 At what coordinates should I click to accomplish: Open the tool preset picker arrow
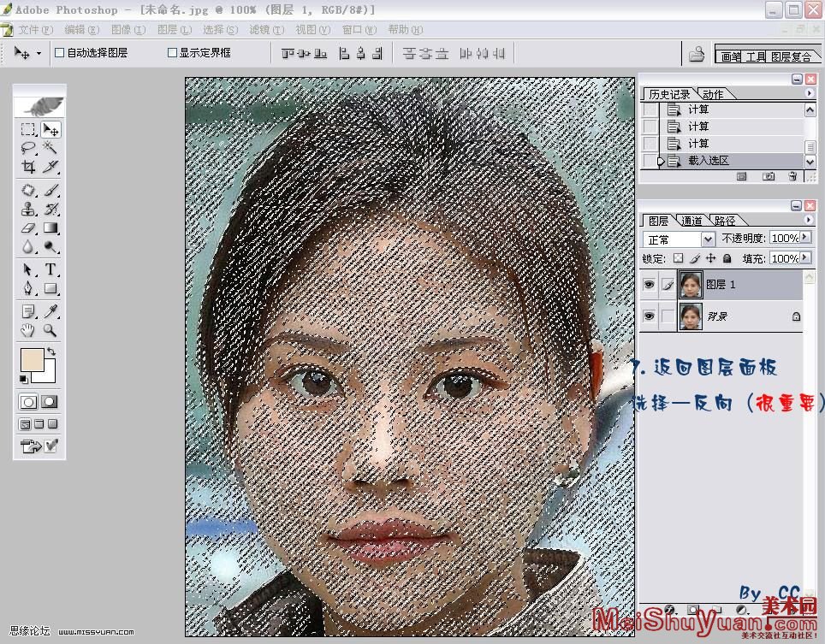pyautogui.click(x=39, y=53)
